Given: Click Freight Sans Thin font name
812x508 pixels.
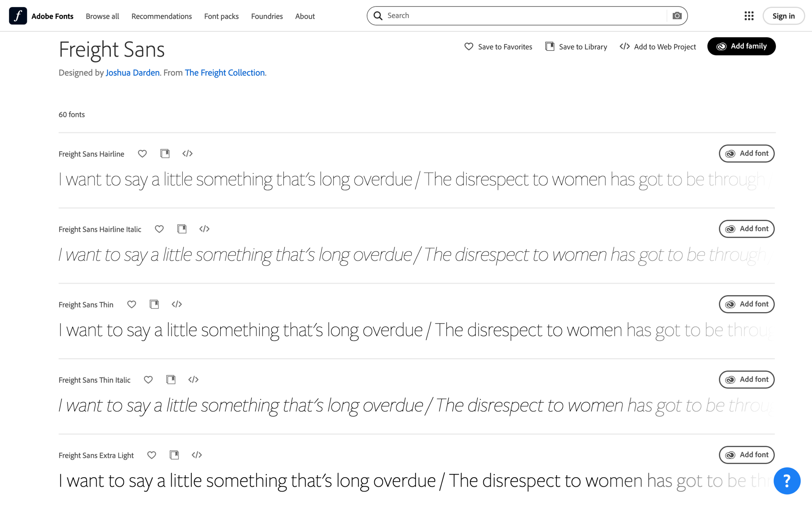Looking at the screenshot, I should click(86, 304).
